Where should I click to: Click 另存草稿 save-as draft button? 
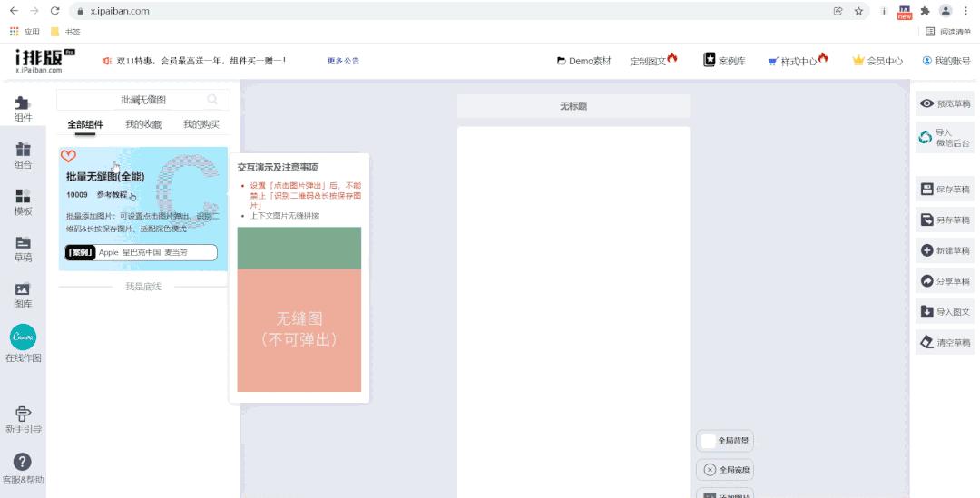[x=945, y=220]
